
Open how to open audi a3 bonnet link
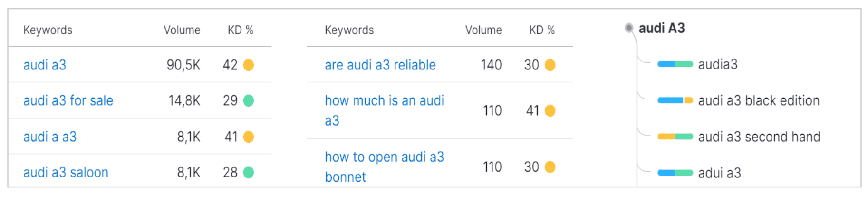(384, 167)
